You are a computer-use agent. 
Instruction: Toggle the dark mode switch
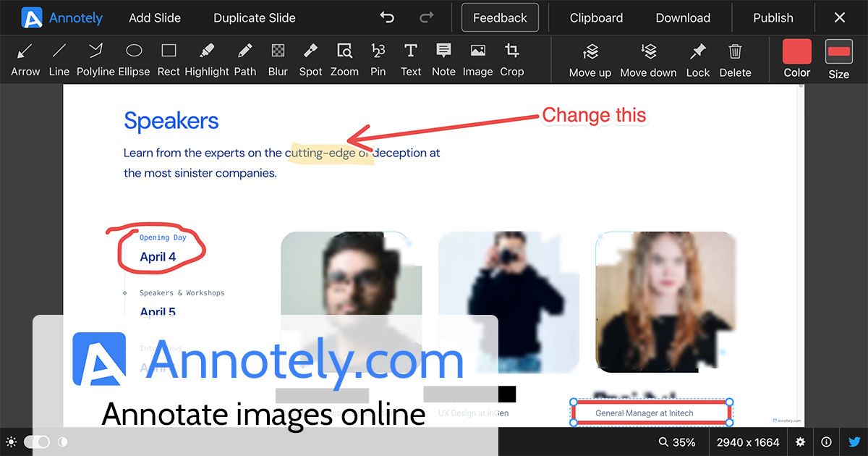(x=38, y=442)
